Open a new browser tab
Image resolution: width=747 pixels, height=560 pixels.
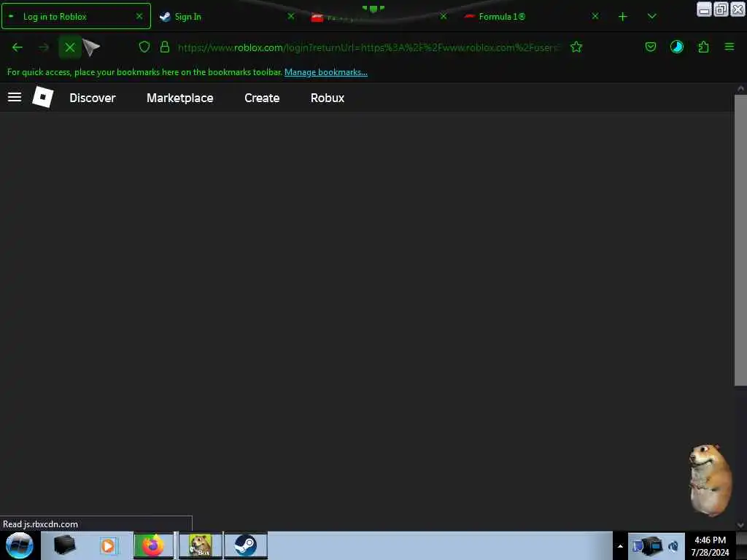(x=623, y=17)
